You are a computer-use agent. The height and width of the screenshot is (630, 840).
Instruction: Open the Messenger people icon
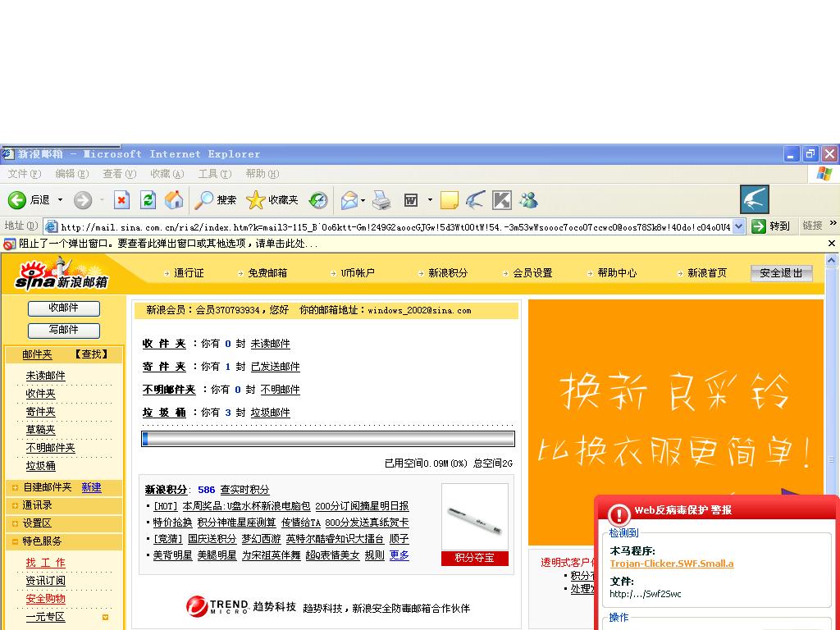point(528,200)
